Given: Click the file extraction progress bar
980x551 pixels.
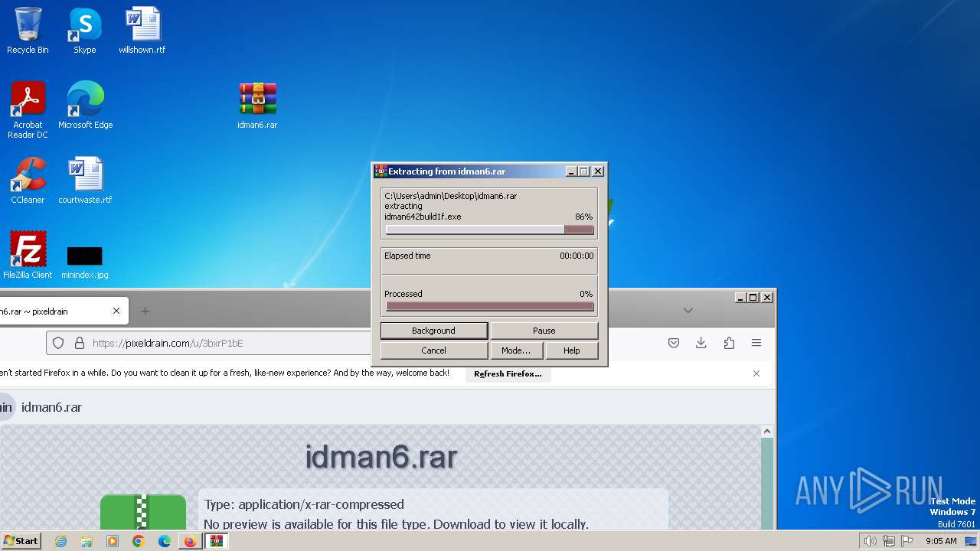Looking at the screenshot, I should click(x=490, y=230).
